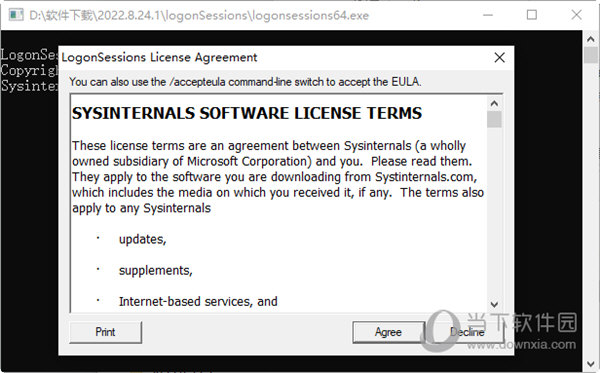Screen dimensions: 600x373
Task: Click the SYSINTERNALS SOFTWARE LICENSE TERMS heading
Action: pyautogui.click(x=247, y=113)
